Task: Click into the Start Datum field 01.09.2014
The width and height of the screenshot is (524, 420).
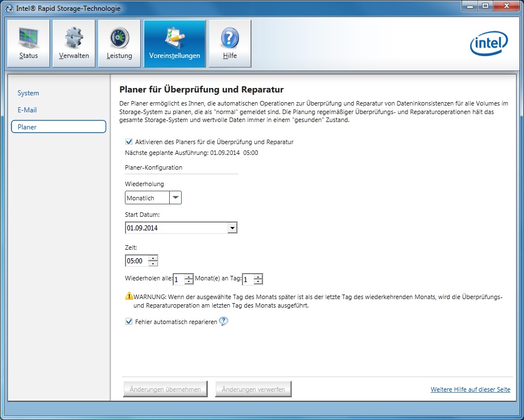Action: (176, 228)
